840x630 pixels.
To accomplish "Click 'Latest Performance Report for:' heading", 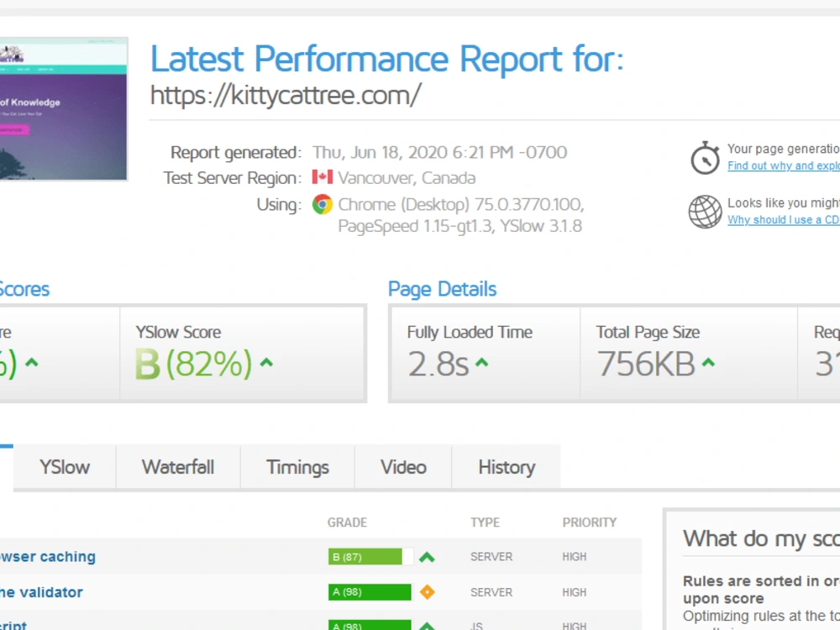I will point(386,59).
